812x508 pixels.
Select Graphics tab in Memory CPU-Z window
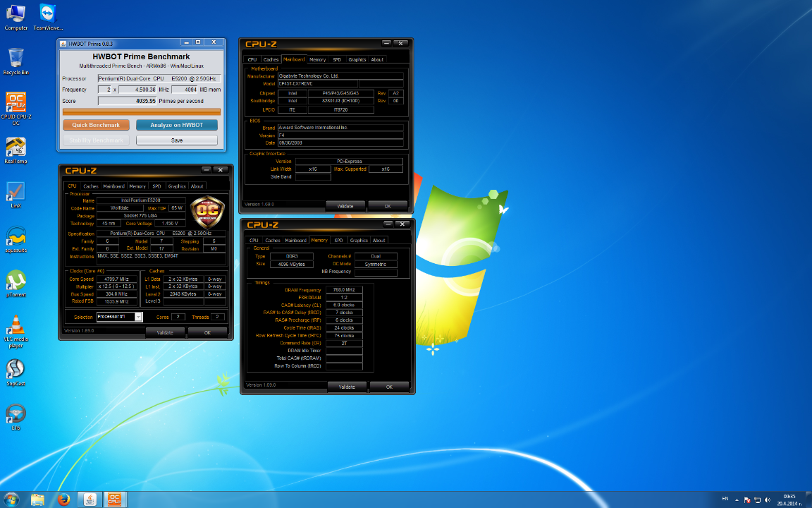[x=359, y=241]
